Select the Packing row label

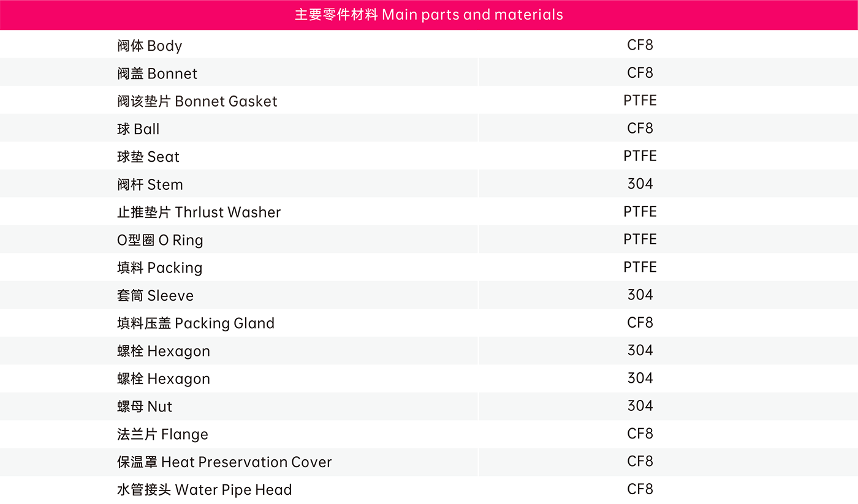tap(159, 268)
